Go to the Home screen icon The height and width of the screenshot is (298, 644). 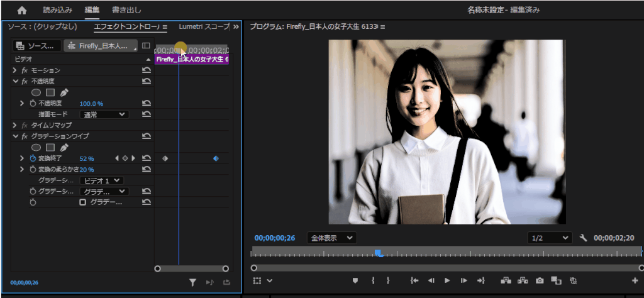click(x=22, y=10)
